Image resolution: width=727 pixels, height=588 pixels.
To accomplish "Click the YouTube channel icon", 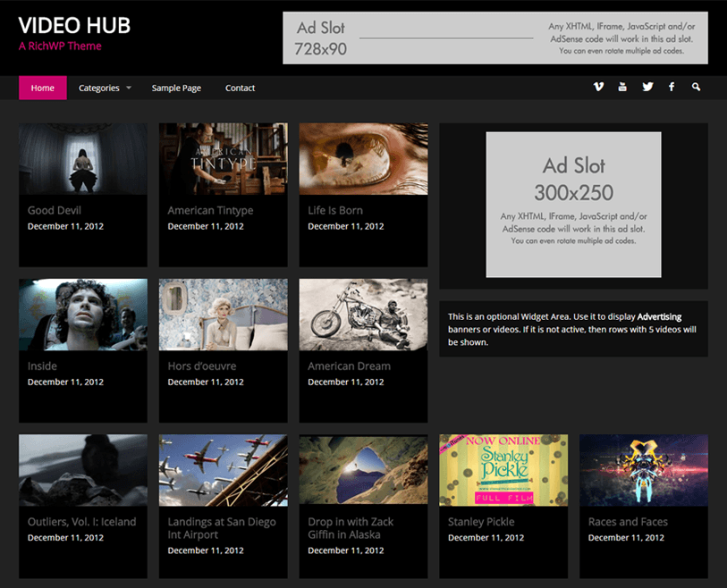I will [x=622, y=87].
